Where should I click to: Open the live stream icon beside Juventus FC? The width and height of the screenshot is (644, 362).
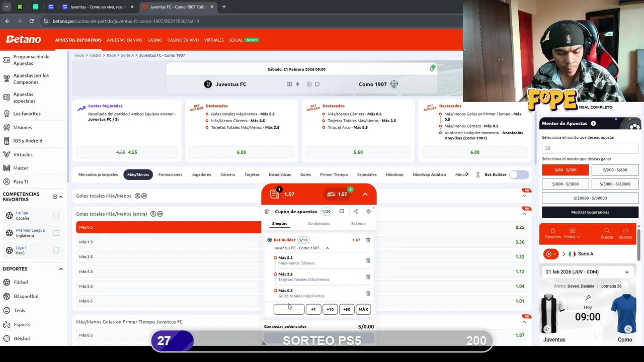point(289,84)
